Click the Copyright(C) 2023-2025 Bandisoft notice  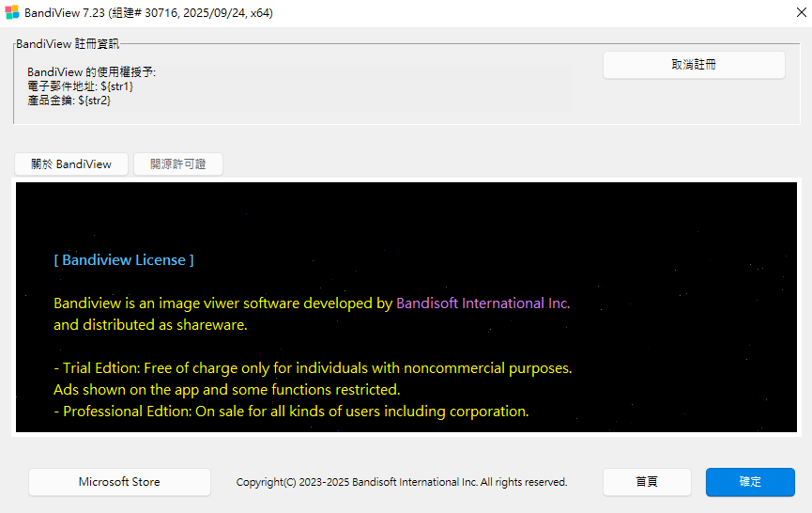402,482
